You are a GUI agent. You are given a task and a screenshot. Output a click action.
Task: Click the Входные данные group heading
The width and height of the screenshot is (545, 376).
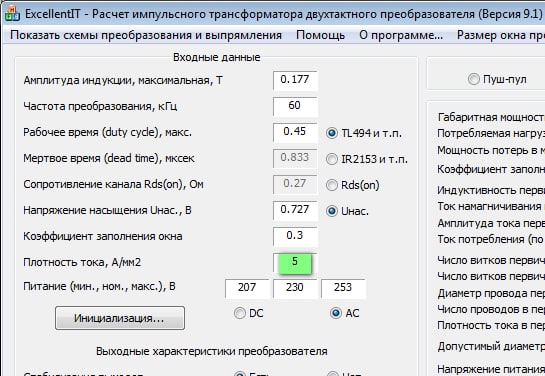pyautogui.click(x=217, y=57)
